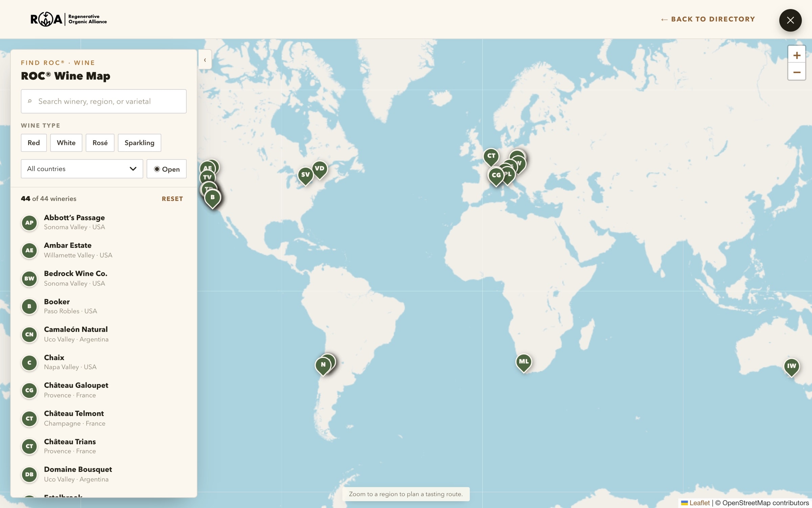Open Ambar Estate winery entry

104,250
